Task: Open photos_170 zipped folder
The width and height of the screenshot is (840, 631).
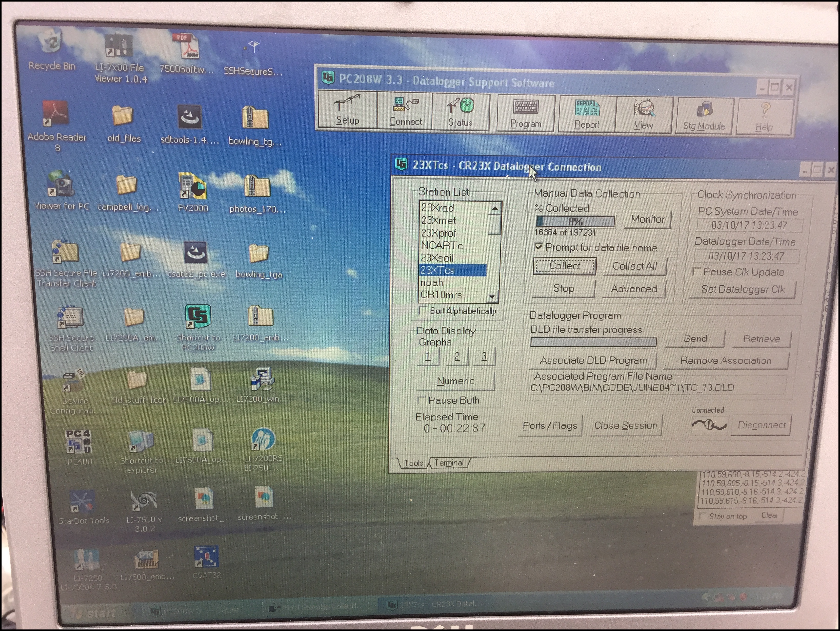Action: point(257,194)
